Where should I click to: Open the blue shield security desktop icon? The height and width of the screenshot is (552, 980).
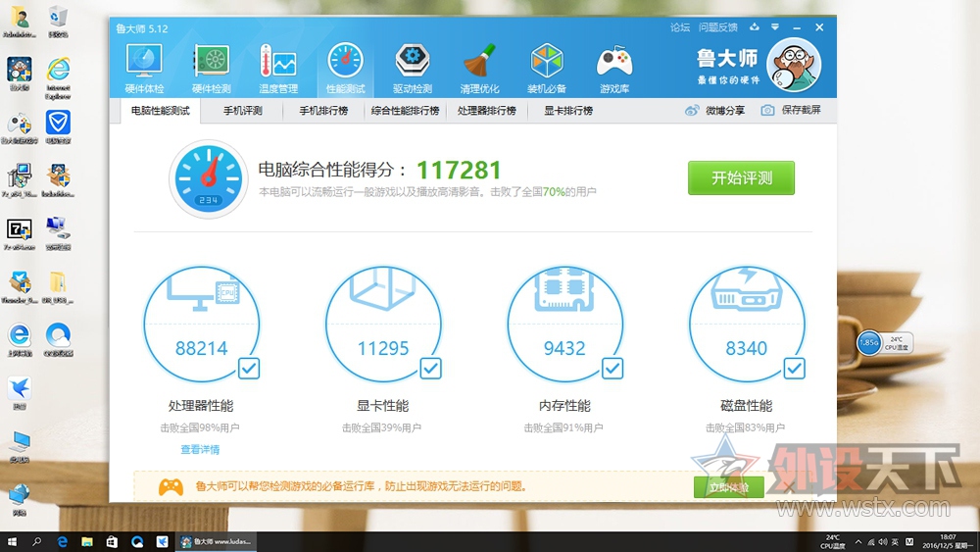(58, 126)
